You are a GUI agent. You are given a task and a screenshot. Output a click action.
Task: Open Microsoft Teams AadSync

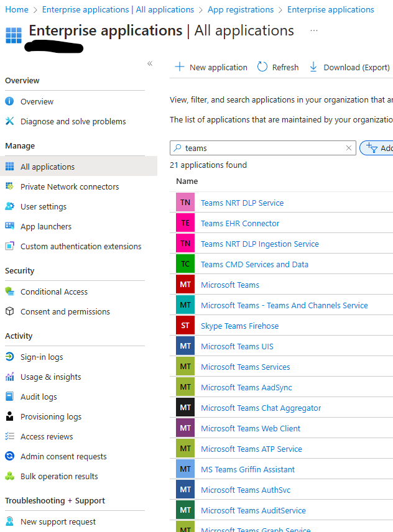tap(246, 387)
